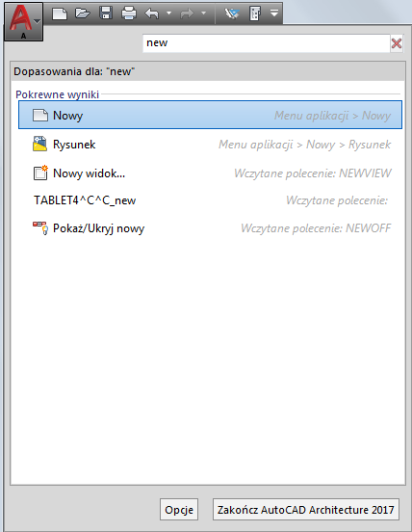Click the Project Navigator toolbar icon
Viewport: 412px width, 532px height.
[255, 13]
